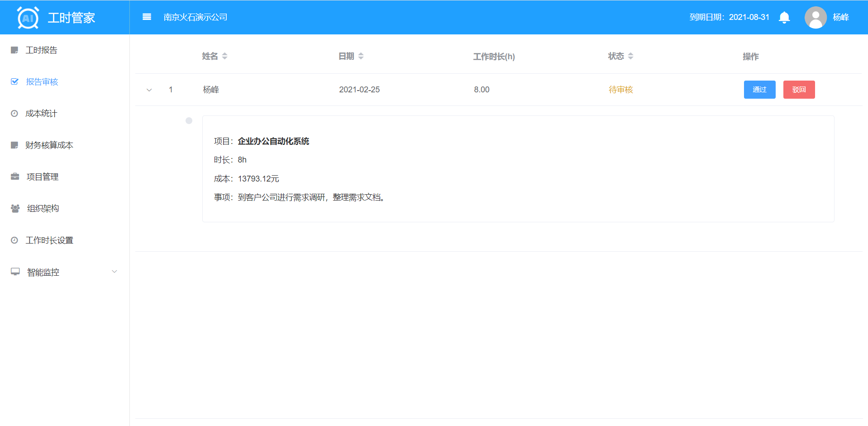Go to 财务核算成本 menu item

click(x=49, y=145)
